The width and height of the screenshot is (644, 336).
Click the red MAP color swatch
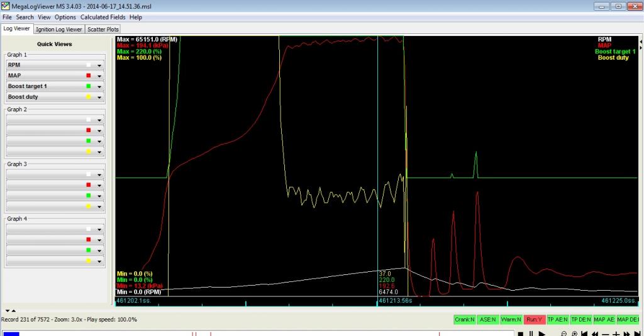[89, 76]
